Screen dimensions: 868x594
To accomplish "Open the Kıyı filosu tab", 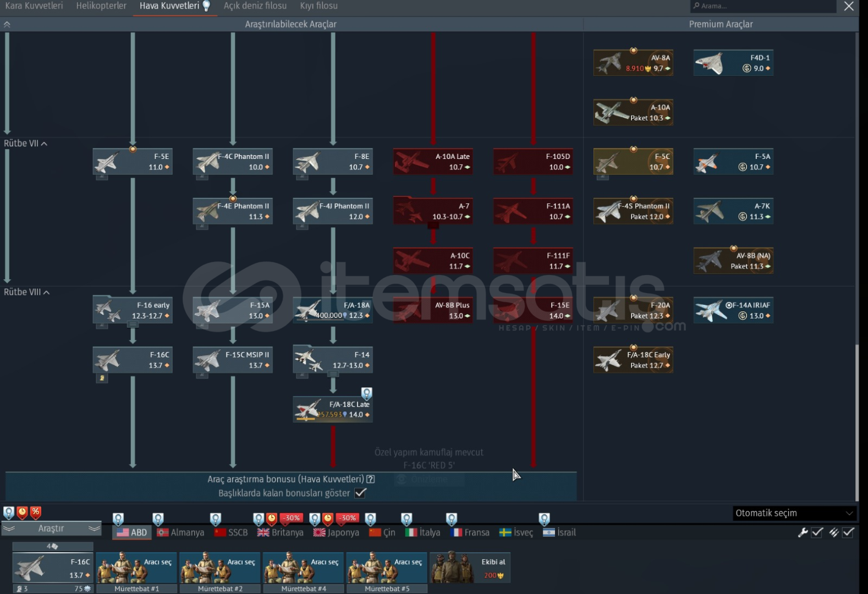I will [319, 6].
